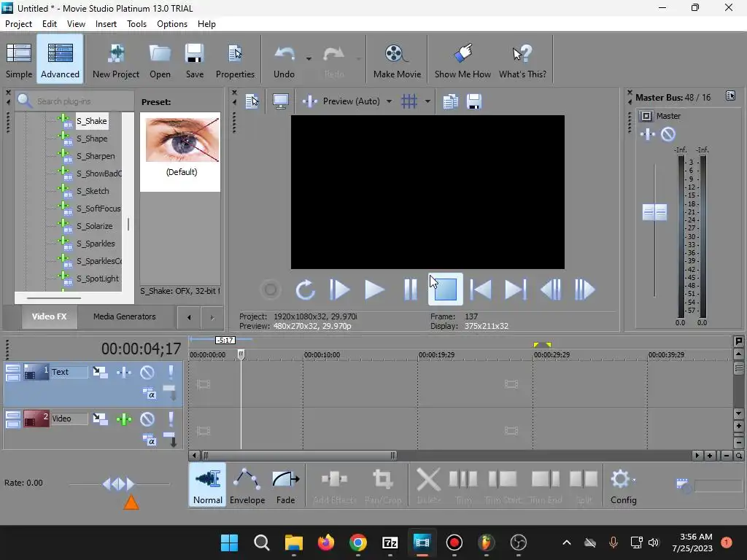
Task: Click the Play button
Action: [x=374, y=289]
